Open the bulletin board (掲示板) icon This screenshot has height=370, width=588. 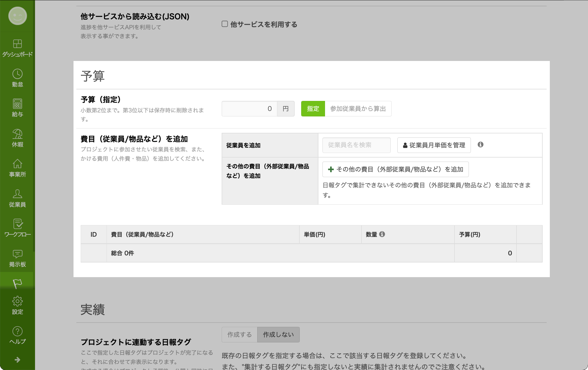click(17, 258)
